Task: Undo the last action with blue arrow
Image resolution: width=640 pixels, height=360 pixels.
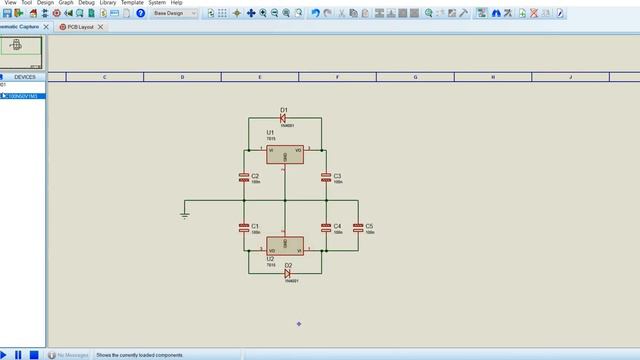Action: pyautogui.click(x=316, y=13)
